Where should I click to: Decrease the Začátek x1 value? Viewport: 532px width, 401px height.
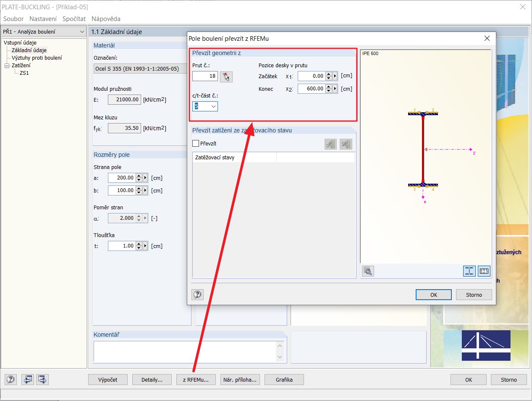tap(329, 78)
